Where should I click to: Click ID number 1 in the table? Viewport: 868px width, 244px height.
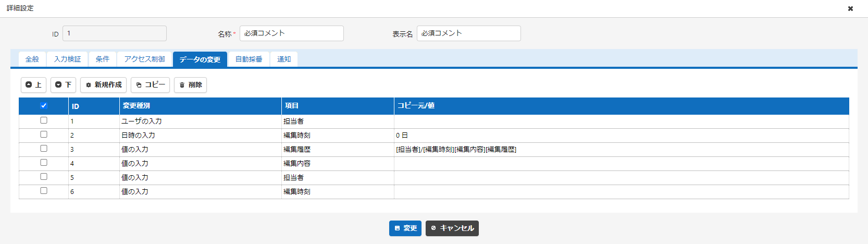[x=72, y=121]
